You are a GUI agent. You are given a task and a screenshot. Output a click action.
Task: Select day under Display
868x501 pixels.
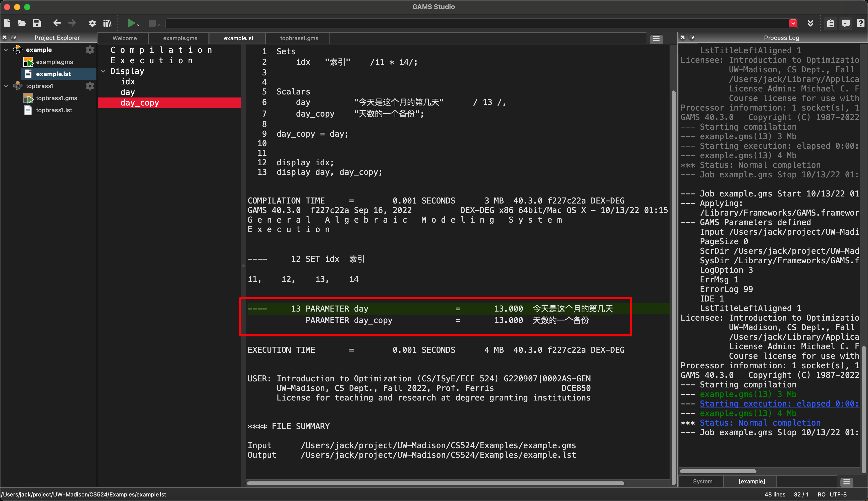[x=128, y=92]
